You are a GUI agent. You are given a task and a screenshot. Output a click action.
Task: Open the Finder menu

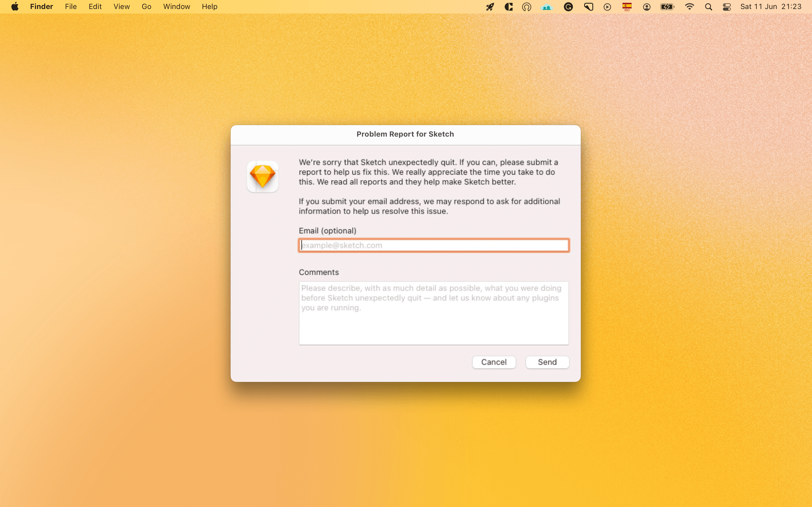click(x=41, y=6)
